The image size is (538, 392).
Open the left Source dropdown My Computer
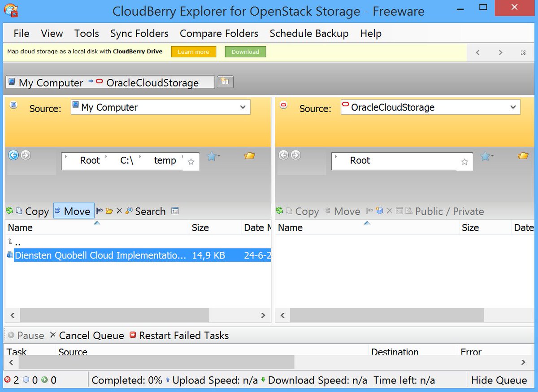[x=161, y=107]
